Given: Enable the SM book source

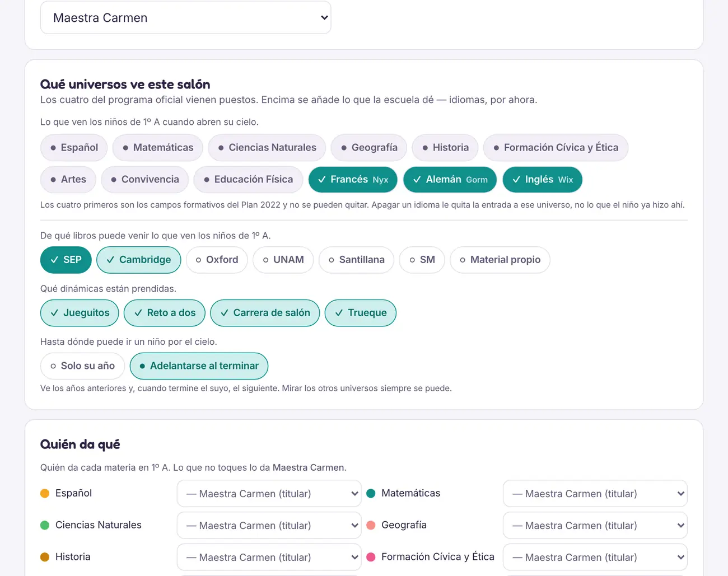Looking at the screenshot, I should click(x=422, y=260).
